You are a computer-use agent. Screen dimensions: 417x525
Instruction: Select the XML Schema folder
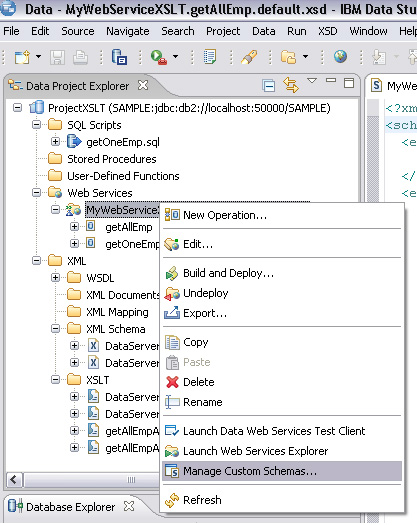pyautogui.click(x=116, y=329)
